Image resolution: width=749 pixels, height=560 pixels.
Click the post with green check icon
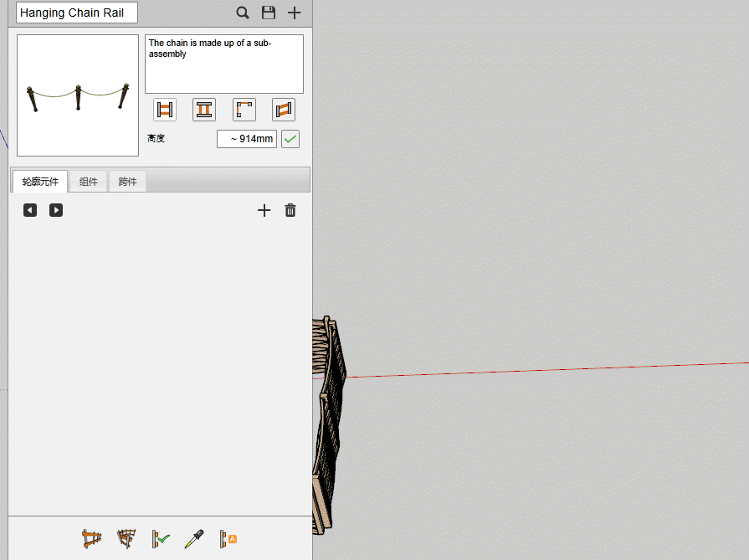tap(161, 539)
